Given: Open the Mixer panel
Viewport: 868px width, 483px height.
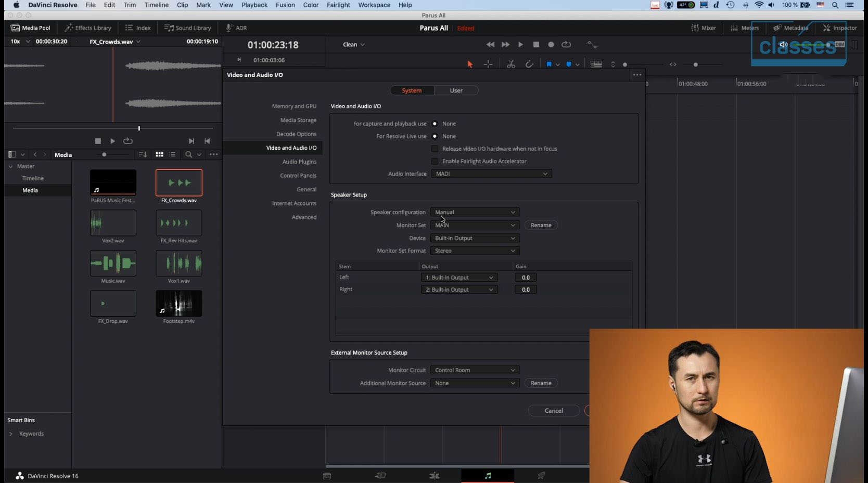Looking at the screenshot, I should (x=704, y=28).
